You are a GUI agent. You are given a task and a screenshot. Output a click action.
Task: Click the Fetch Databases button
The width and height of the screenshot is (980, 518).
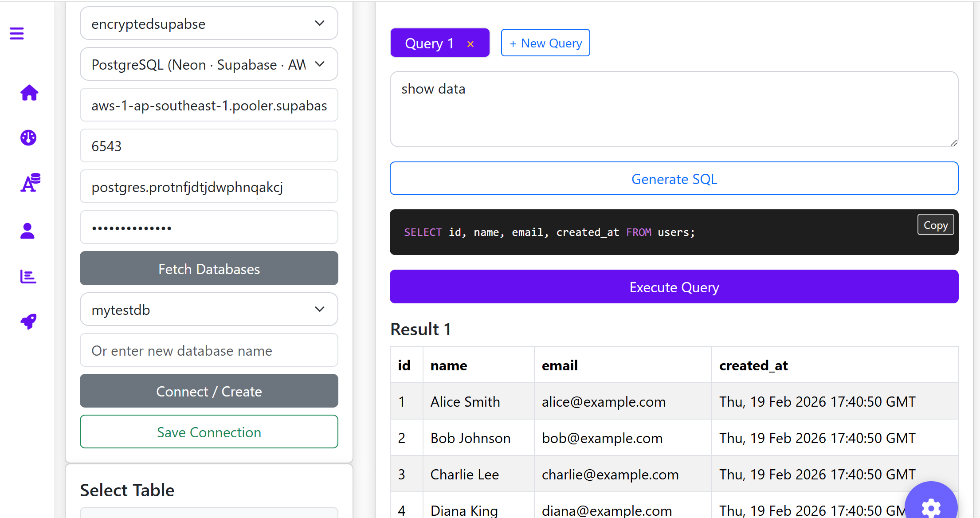click(208, 269)
